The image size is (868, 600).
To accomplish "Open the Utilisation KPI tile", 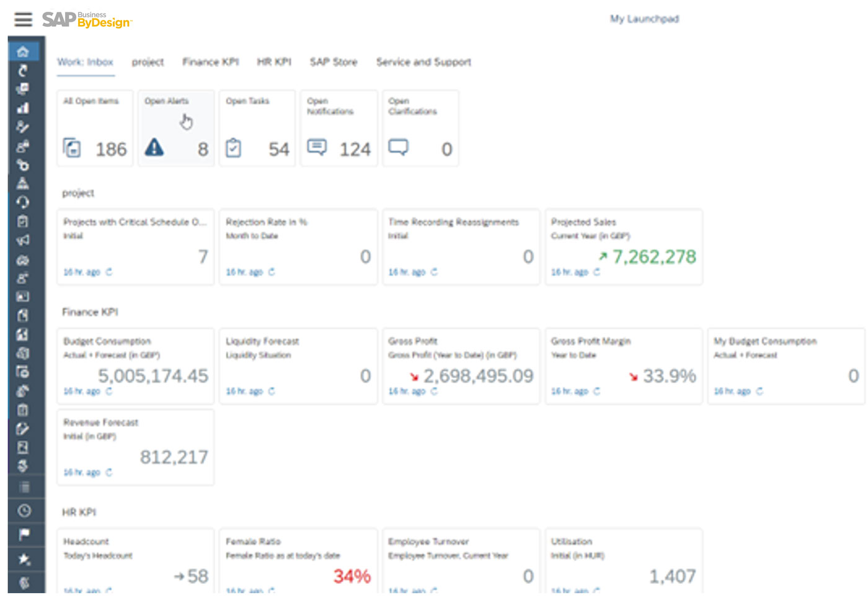I will (624, 561).
